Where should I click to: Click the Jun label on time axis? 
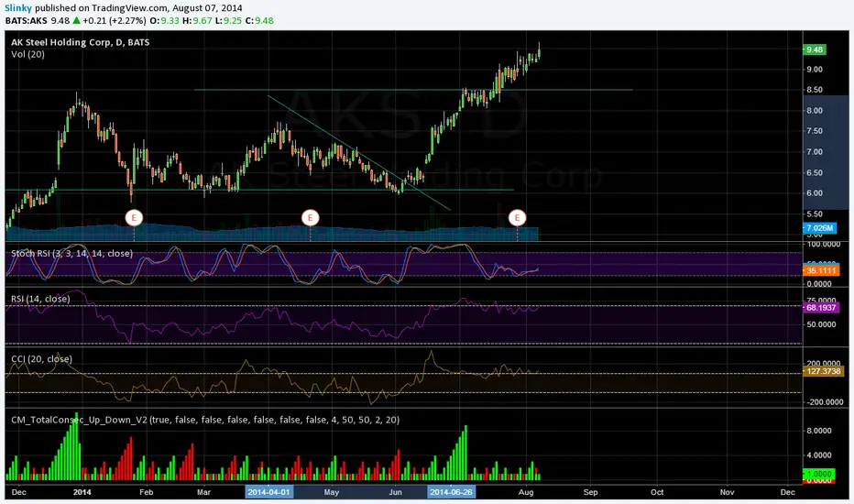coord(395,492)
